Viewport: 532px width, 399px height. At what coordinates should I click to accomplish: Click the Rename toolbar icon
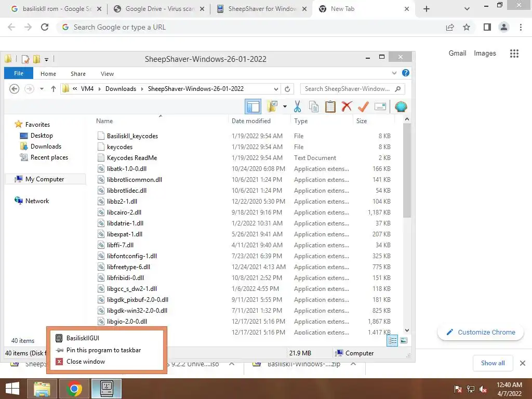pos(380,107)
